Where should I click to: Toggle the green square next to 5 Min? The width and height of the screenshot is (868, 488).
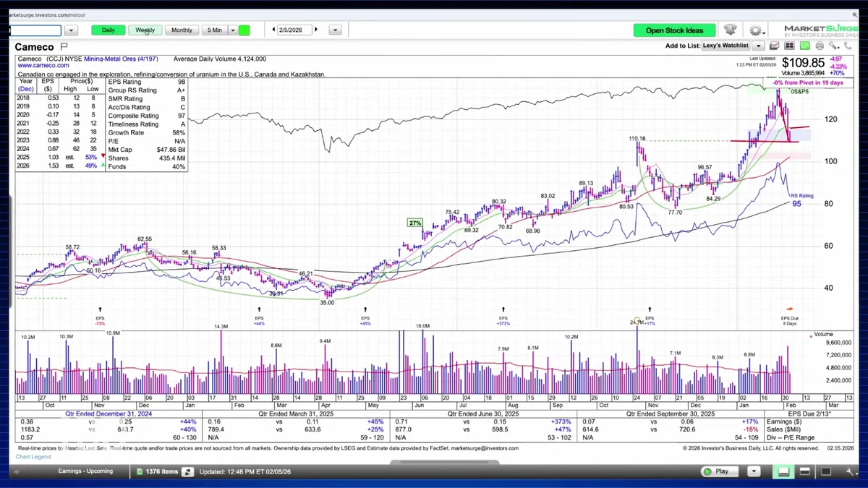pyautogui.click(x=244, y=30)
